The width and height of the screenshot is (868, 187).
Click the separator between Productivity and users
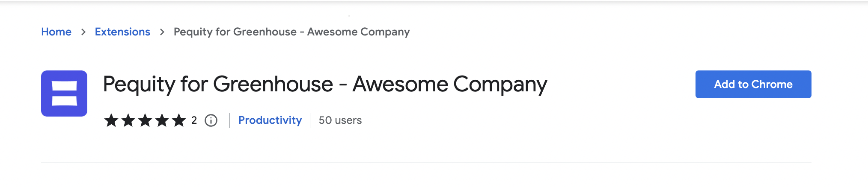[x=310, y=120]
